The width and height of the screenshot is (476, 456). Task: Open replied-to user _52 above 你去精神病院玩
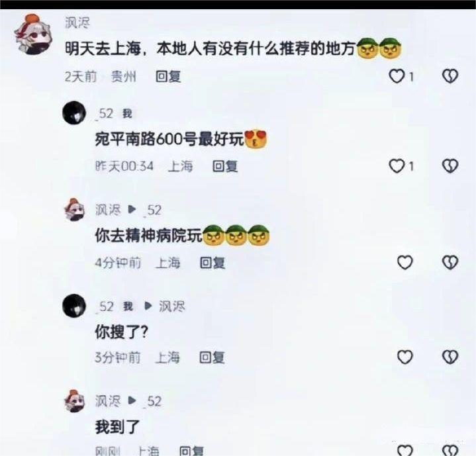pos(153,210)
